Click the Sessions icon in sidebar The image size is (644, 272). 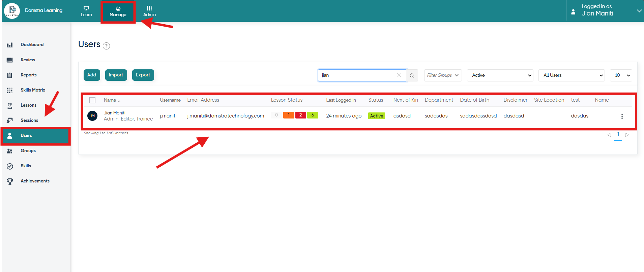[10, 121]
